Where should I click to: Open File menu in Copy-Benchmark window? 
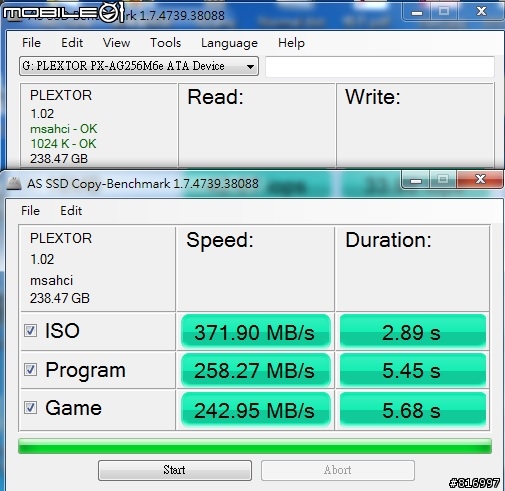pos(30,211)
